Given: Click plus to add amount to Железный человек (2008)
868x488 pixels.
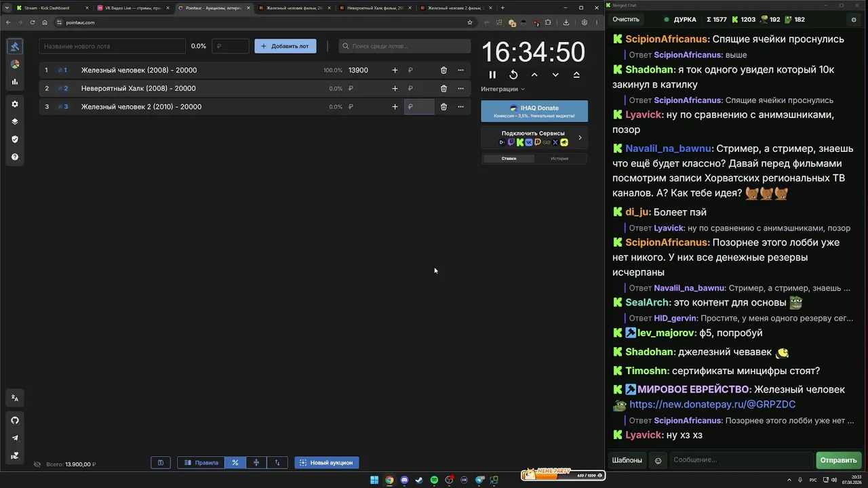Looking at the screenshot, I should 395,70.
